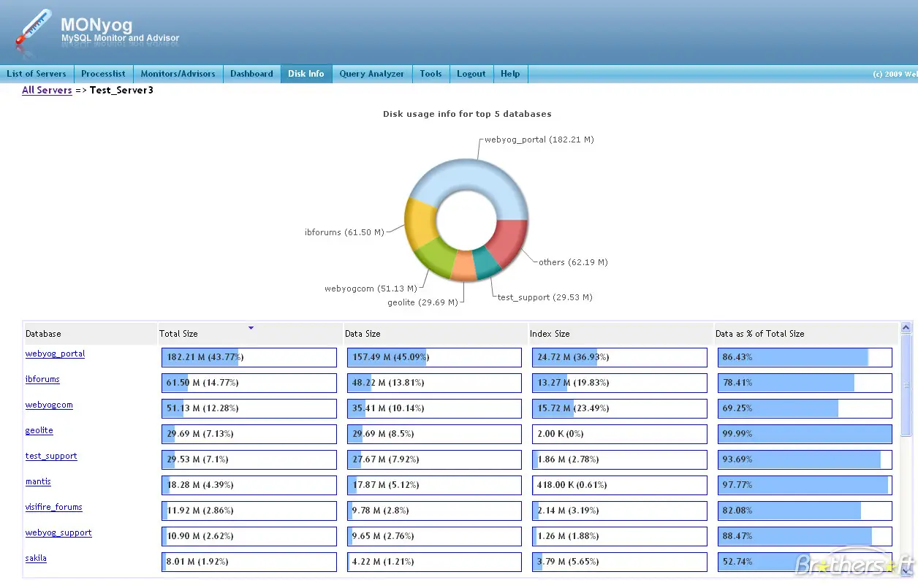Open the Tools menu tab
918x588 pixels.
pyautogui.click(x=430, y=74)
